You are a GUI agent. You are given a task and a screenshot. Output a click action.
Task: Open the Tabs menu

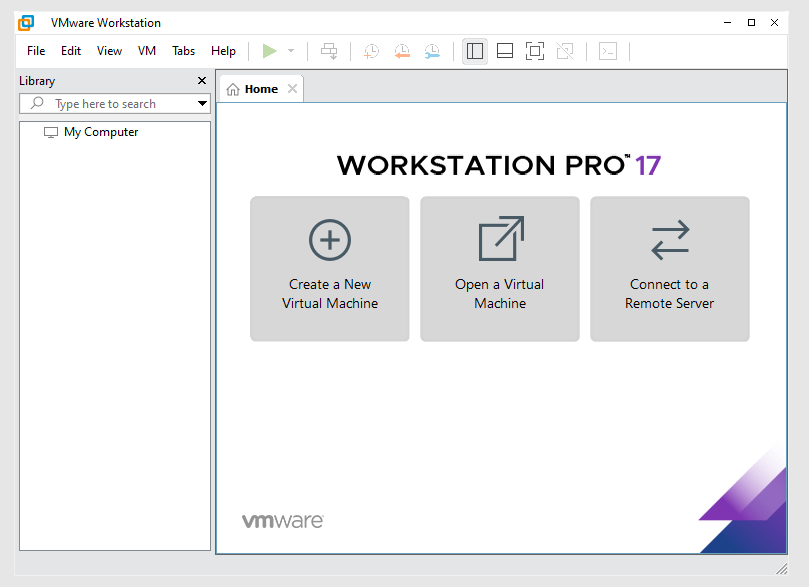tap(184, 51)
